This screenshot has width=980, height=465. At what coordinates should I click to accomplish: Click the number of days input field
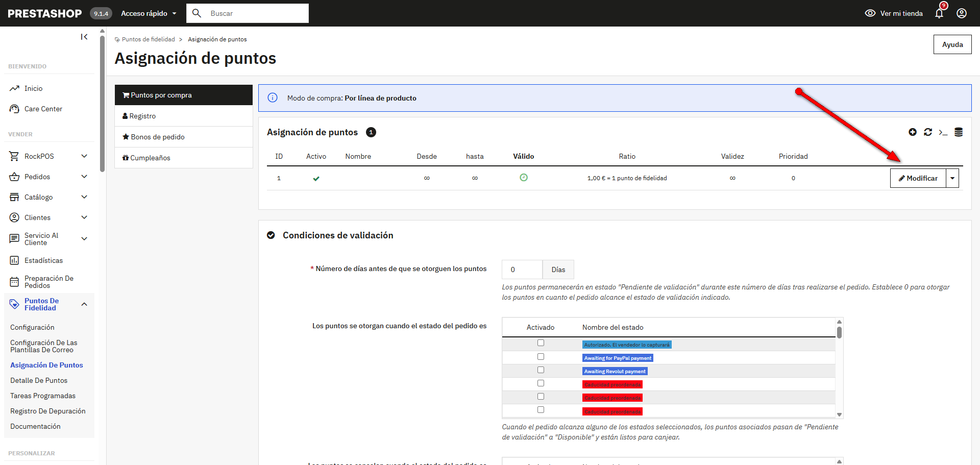coord(522,270)
